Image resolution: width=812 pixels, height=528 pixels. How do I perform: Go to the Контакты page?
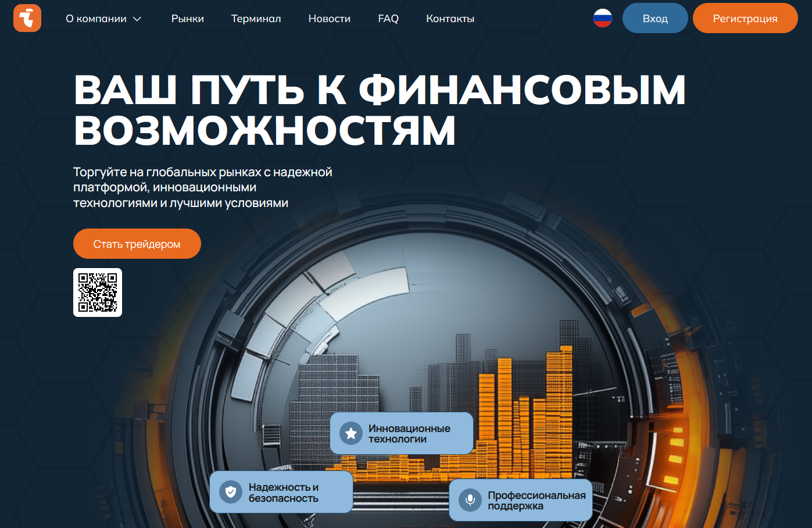(x=450, y=19)
